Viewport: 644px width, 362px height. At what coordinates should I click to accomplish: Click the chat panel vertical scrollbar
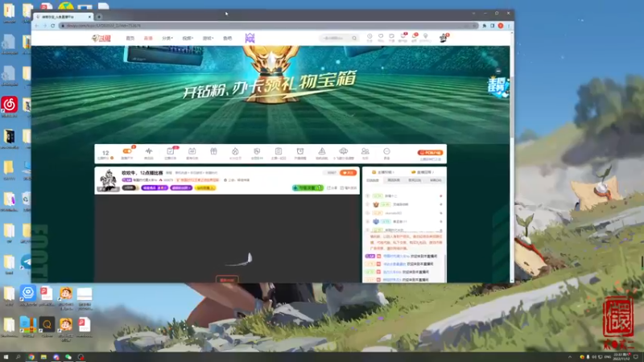click(x=445, y=267)
